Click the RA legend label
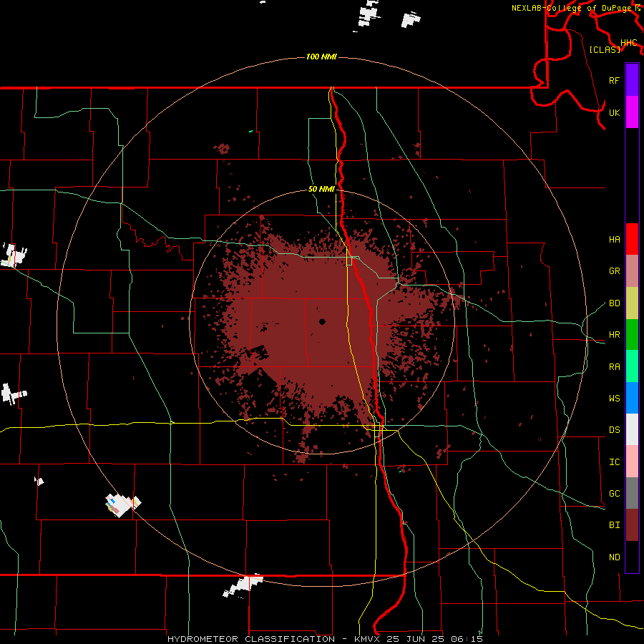Screen dimensions: 644x644 coord(614,367)
